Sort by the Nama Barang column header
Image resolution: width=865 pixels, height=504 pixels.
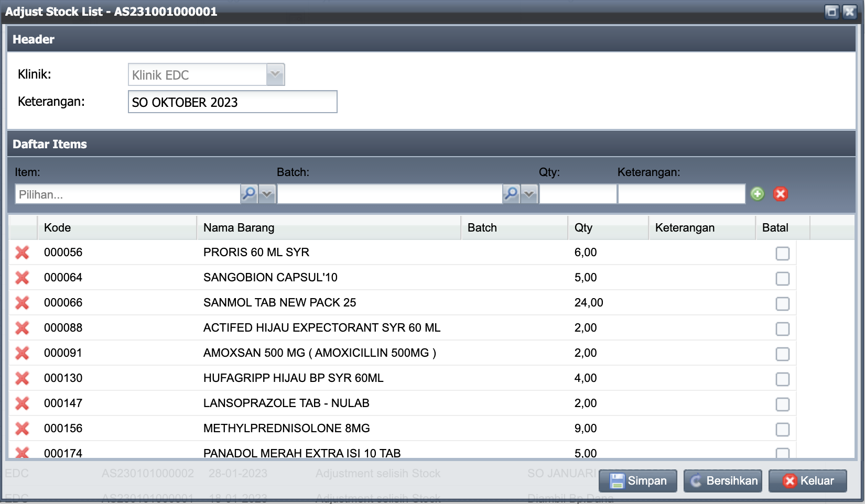(x=328, y=228)
